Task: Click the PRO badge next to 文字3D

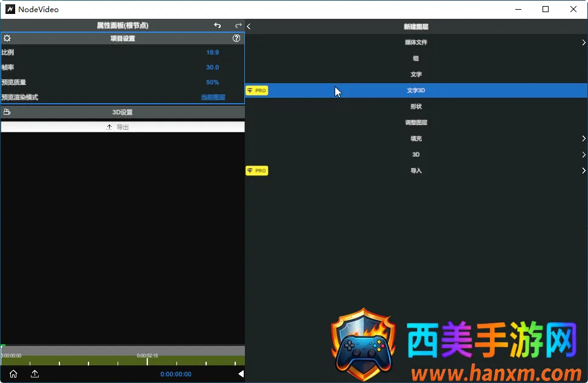Action: pyautogui.click(x=256, y=90)
